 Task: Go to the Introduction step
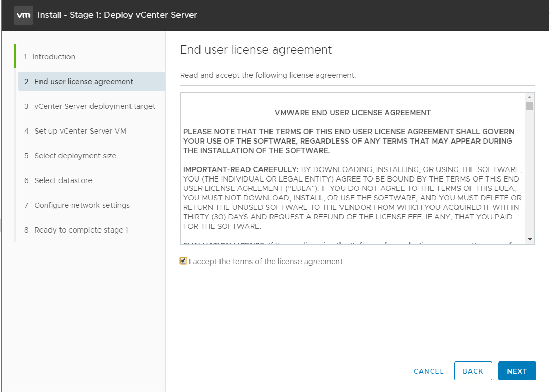(x=54, y=57)
